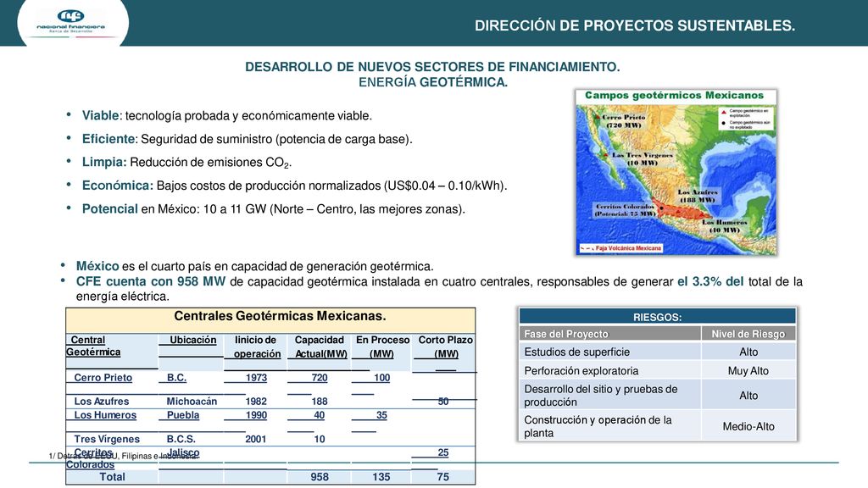Click the 'Capacidad Actual(MW)' column header
868x488 pixels.
320,347
